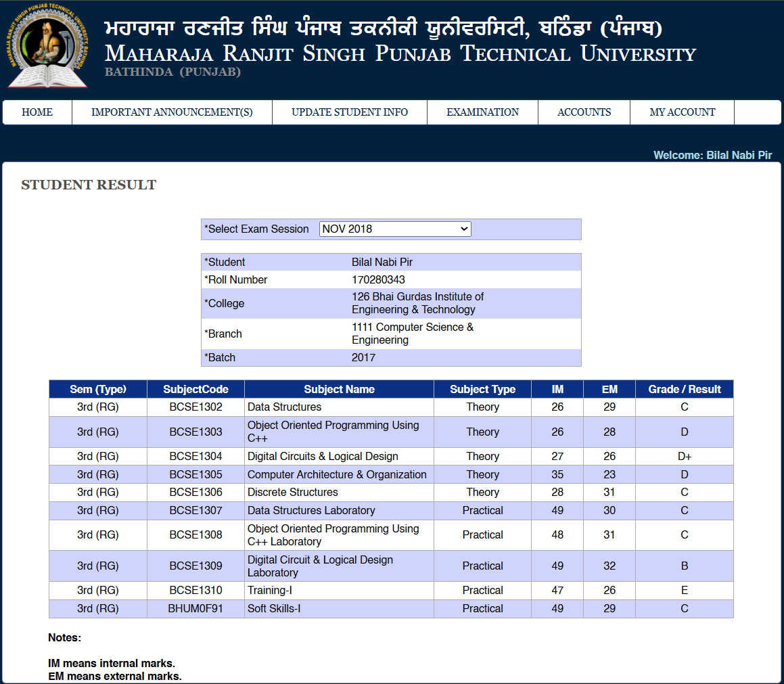
Task: Open the ACCOUNTS menu
Action: (584, 112)
